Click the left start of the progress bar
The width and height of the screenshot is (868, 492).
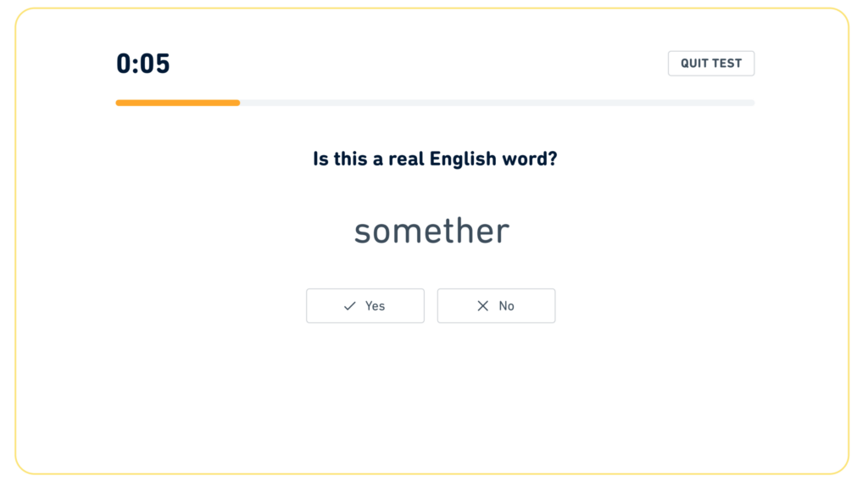pyautogui.click(x=120, y=103)
